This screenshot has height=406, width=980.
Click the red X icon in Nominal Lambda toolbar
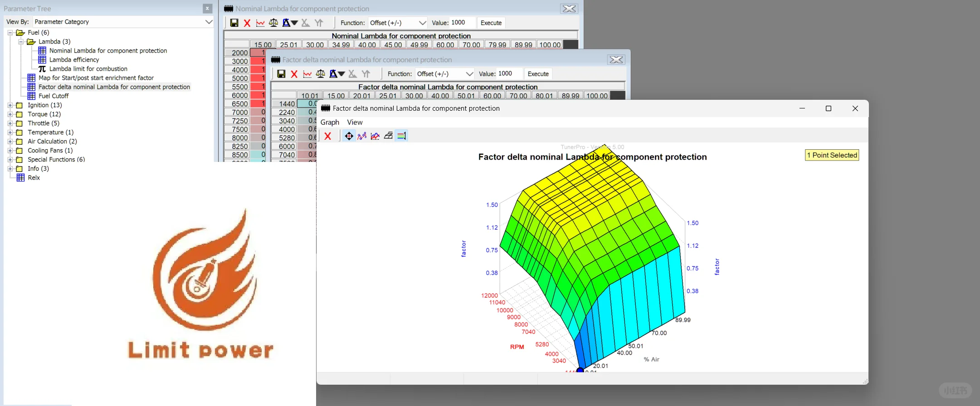tap(247, 23)
